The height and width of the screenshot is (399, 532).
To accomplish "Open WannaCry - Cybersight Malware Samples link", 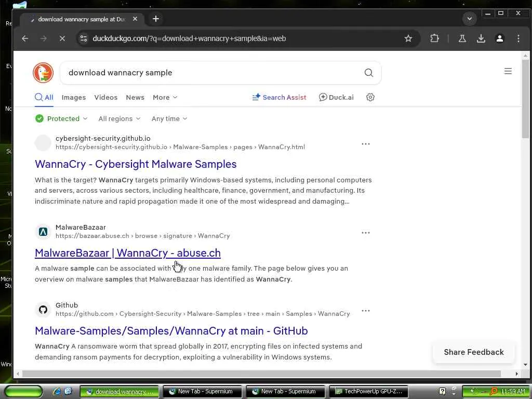I will (x=136, y=164).
